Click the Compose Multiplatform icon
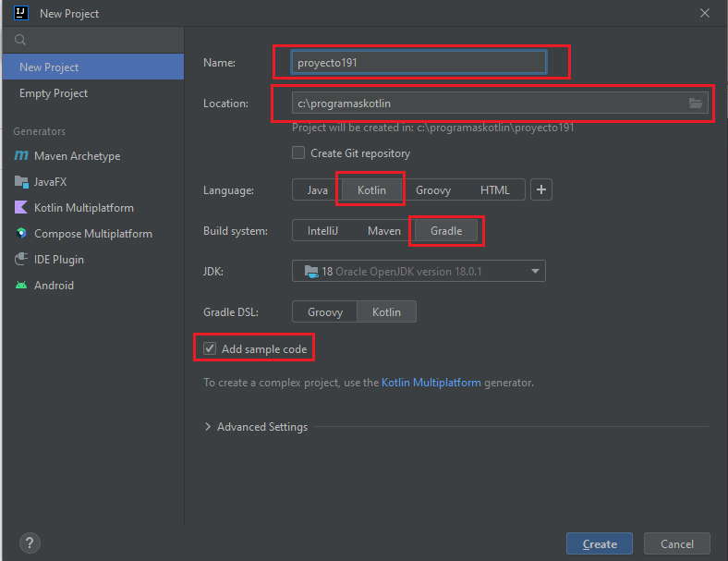The image size is (728, 561). (21, 233)
